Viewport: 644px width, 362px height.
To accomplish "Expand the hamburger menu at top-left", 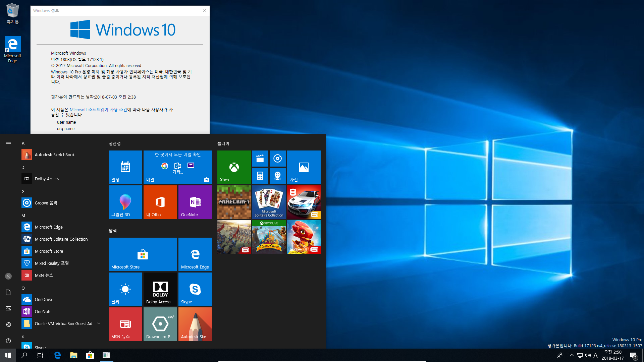I will (x=8, y=144).
